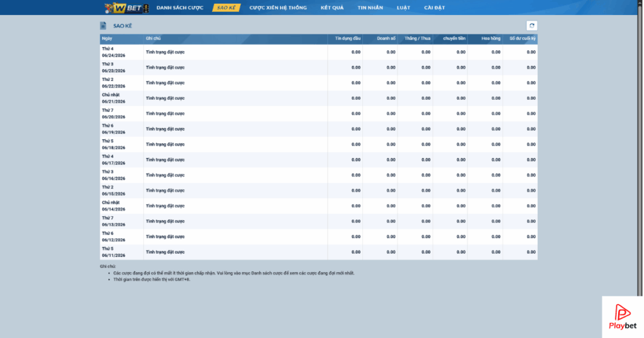
Task: Click Thắng / Thua value for 06/17/2026
Action: 426,160
